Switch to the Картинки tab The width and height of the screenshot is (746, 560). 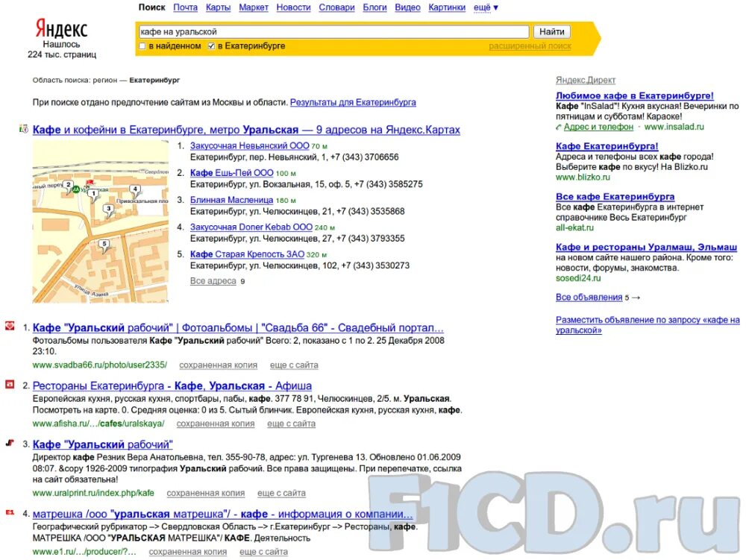[x=447, y=7]
